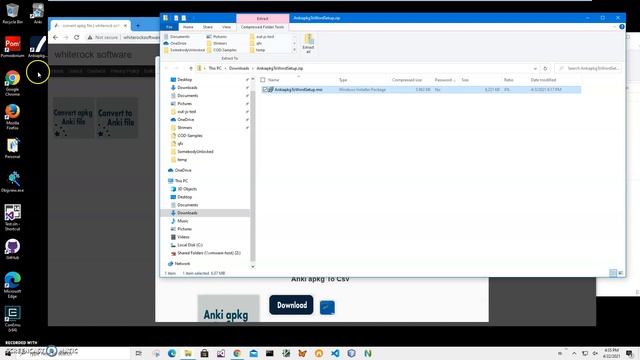Click This PC in the address bar breadcrumb
The width and height of the screenshot is (640, 360).
(215, 68)
